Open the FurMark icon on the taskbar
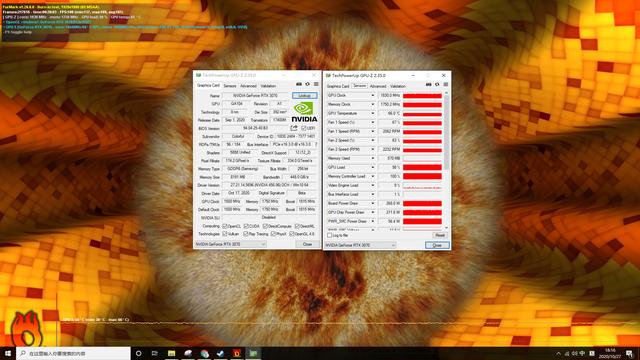This screenshot has height=360, width=640. (237, 353)
